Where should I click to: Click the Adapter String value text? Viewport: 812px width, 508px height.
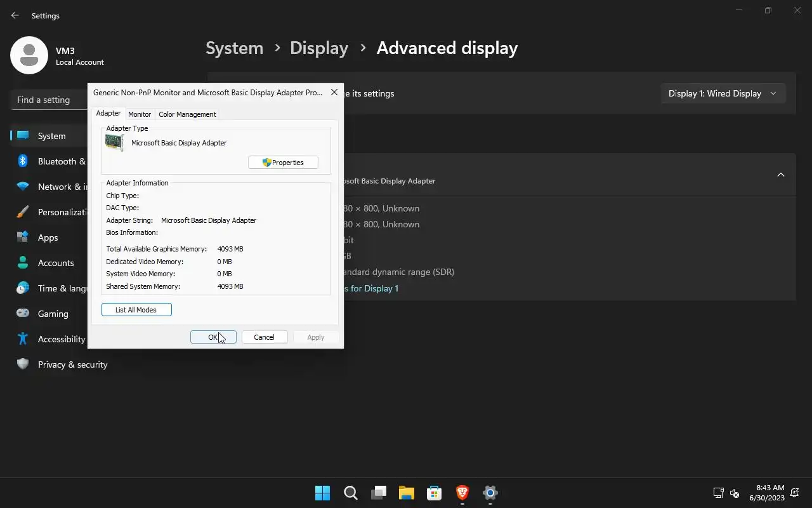coord(209,220)
